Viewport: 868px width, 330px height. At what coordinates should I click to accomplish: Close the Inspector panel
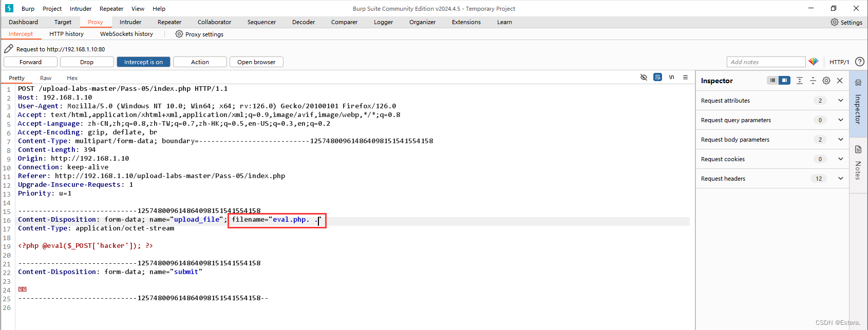click(x=840, y=81)
